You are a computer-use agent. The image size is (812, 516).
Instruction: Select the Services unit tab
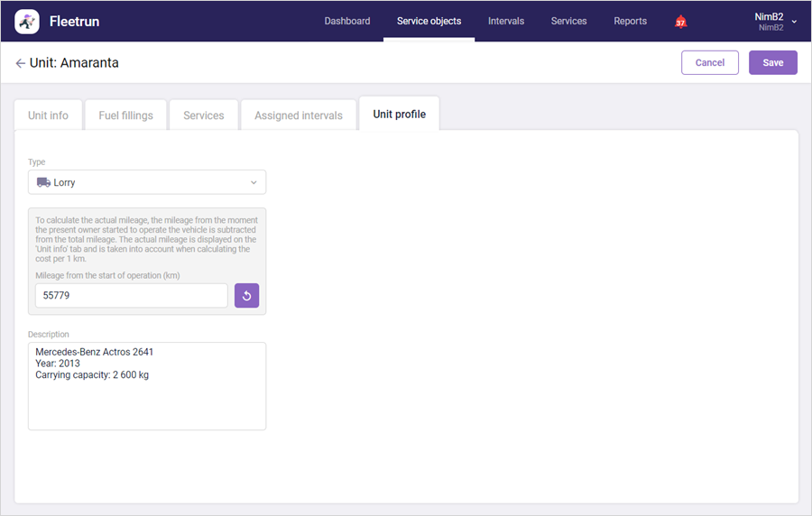(x=204, y=115)
